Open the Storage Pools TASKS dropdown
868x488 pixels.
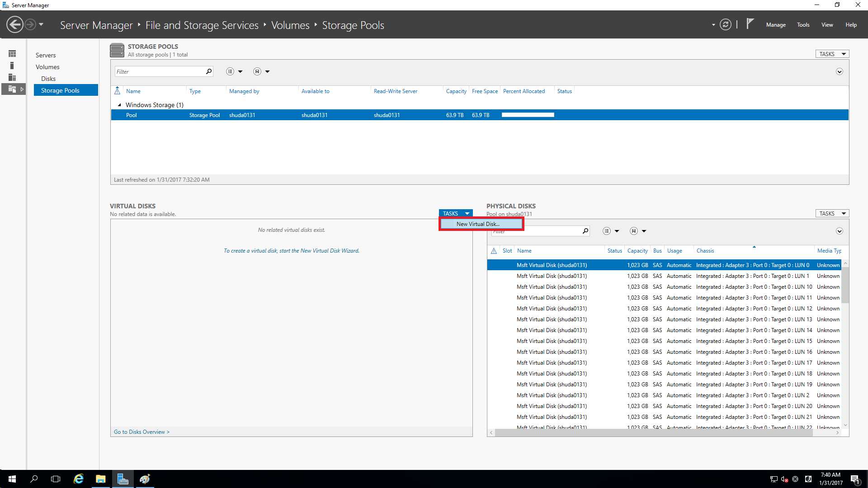[x=832, y=54]
